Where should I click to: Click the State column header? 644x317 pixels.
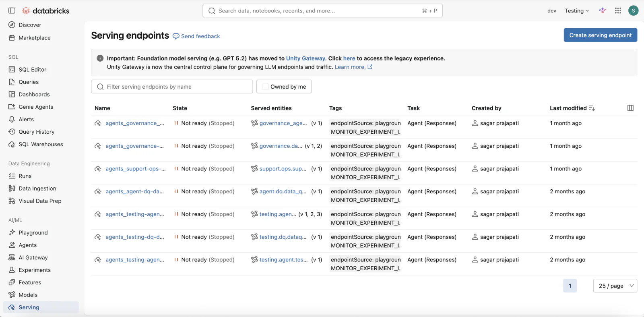tap(180, 108)
